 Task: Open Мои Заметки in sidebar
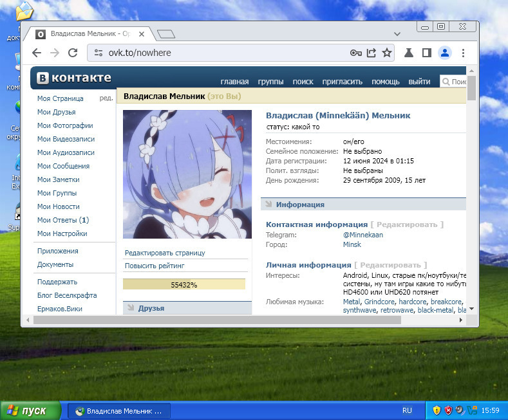(59, 179)
